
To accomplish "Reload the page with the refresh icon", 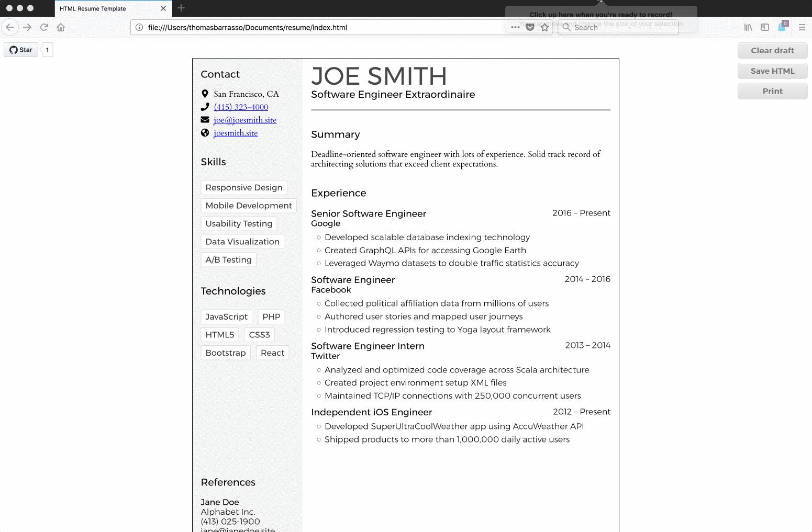I will pos(44,27).
